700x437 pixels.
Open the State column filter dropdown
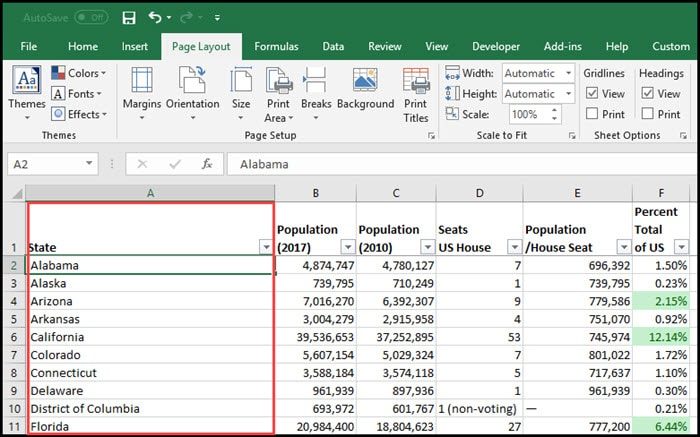265,247
